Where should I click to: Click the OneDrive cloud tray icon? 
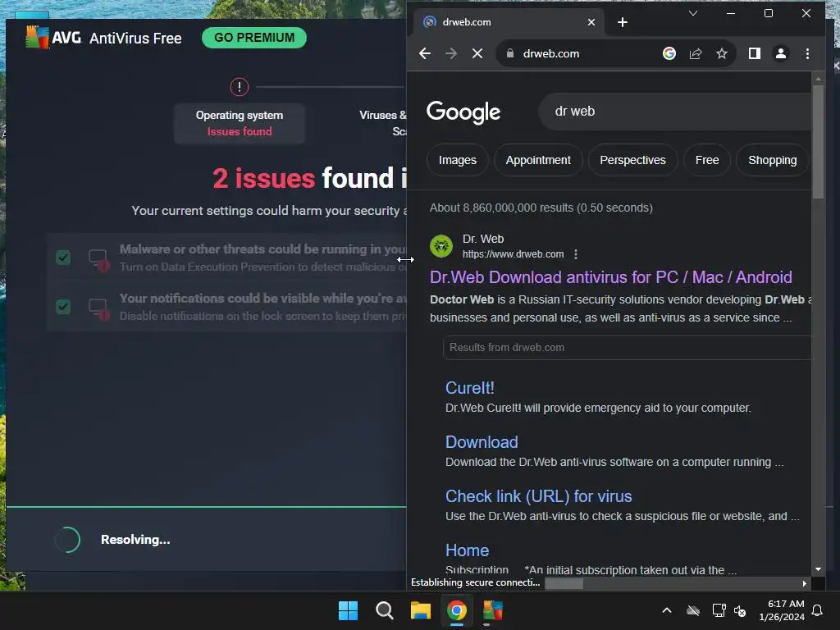click(x=693, y=610)
